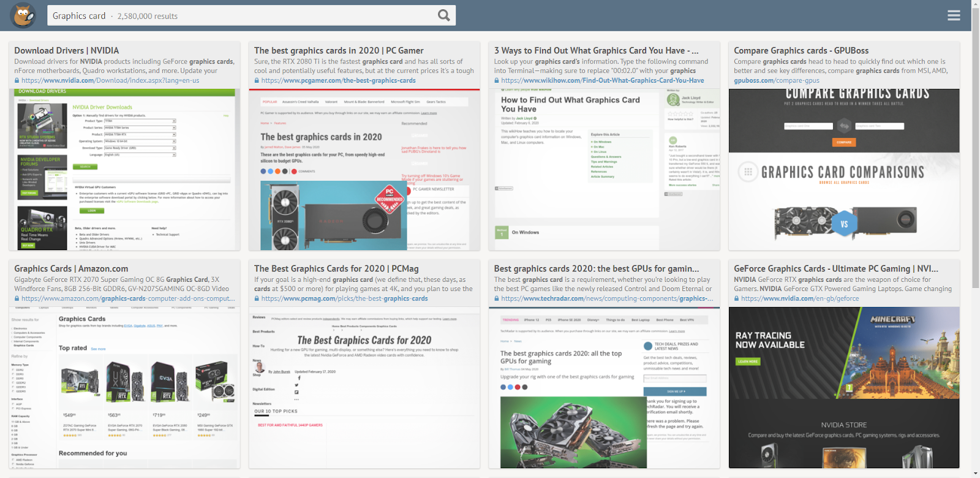Click the scrollbar down arrow
The height and width of the screenshot is (478, 980).
tap(975, 474)
